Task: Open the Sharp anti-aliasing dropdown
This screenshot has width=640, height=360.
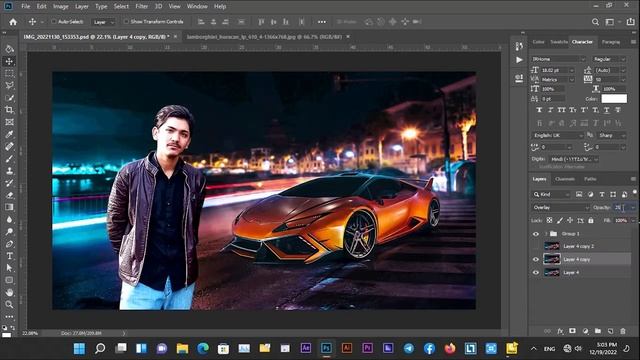Action: (612, 135)
